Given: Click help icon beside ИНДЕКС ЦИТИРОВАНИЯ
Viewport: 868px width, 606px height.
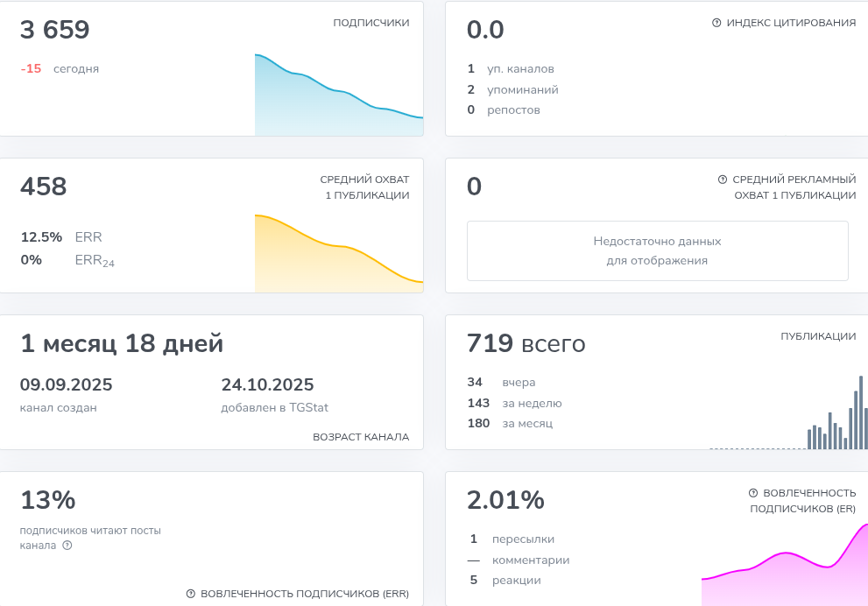Looking at the screenshot, I should coord(716,24).
